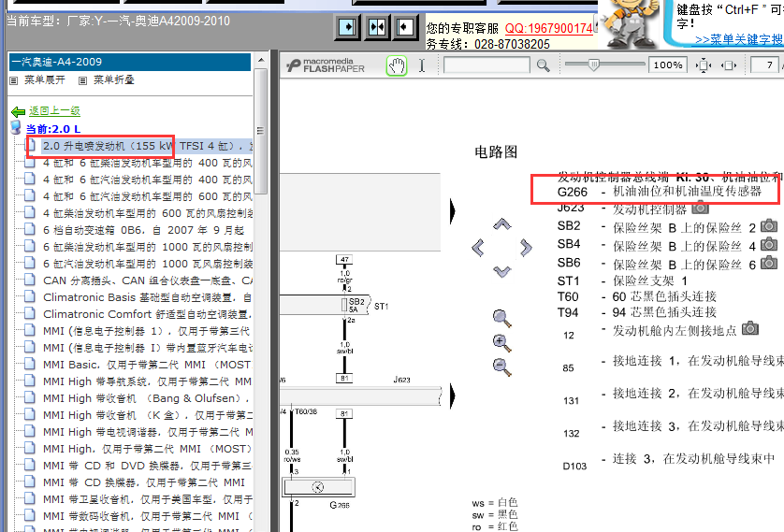Click the QQ:1967900174 customer service link
The height and width of the screenshot is (532, 784).
(x=548, y=28)
